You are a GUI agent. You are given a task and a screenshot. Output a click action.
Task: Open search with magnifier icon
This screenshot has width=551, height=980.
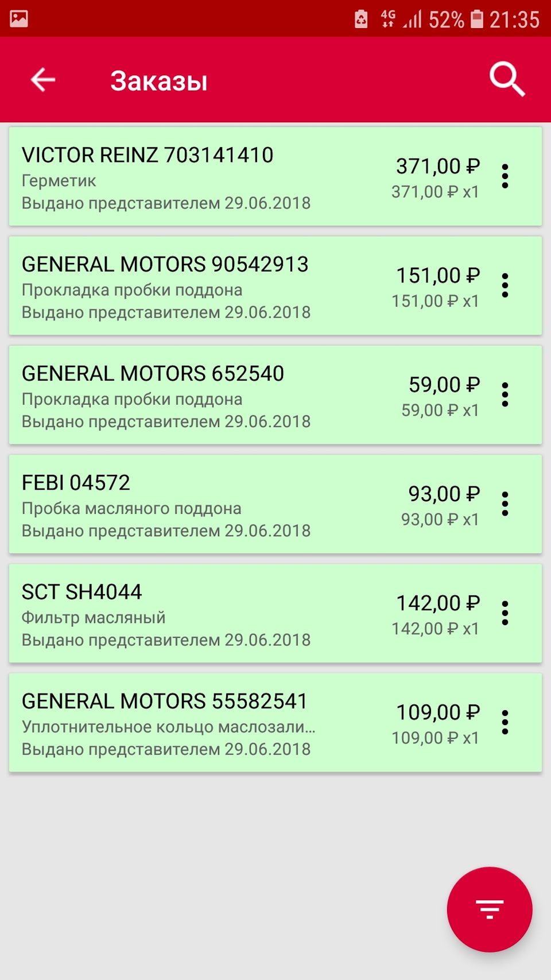pyautogui.click(x=507, y=80)
